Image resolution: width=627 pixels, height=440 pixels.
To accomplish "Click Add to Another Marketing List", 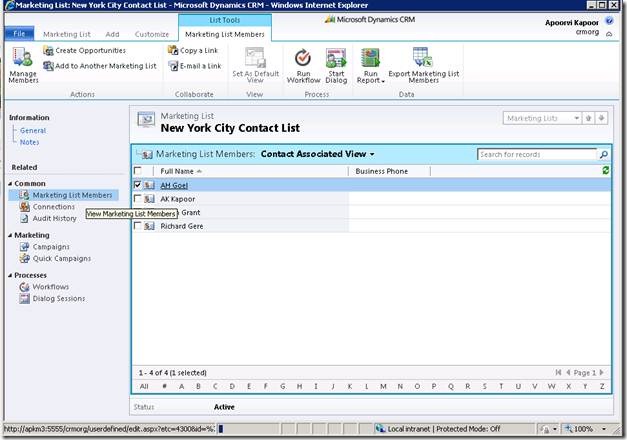I will coord(99,66).
